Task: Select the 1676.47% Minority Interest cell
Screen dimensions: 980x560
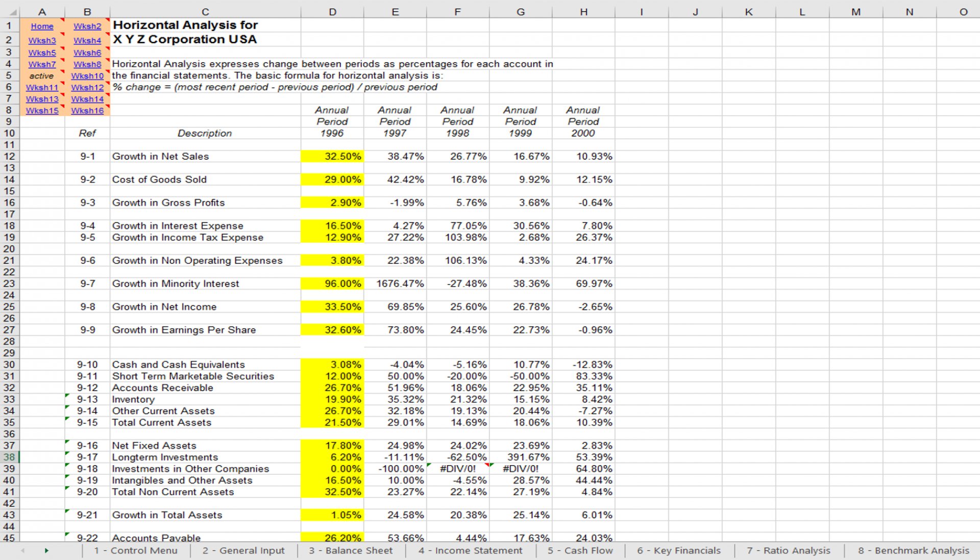Action: click(x=395, y=284)
